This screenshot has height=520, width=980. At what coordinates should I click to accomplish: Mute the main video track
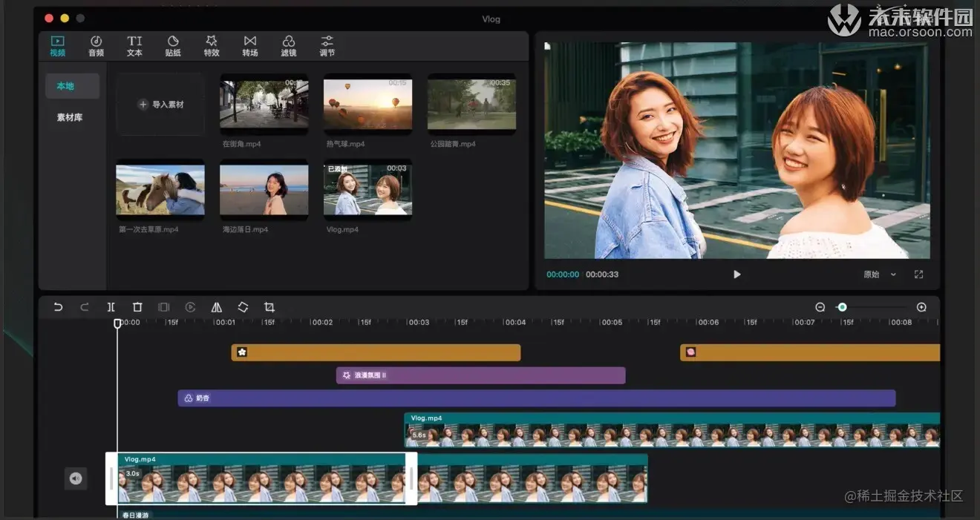(76, 478)
